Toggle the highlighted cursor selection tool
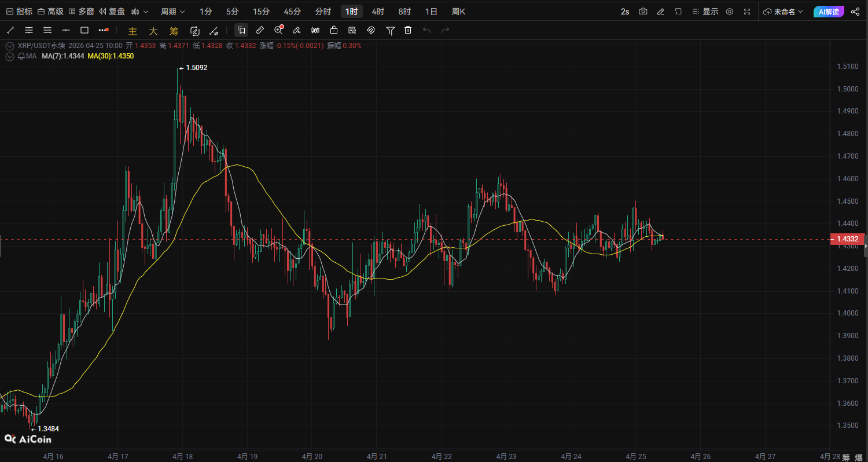The height and width of the screenshot is (462, 868). [x=241, y=30]
